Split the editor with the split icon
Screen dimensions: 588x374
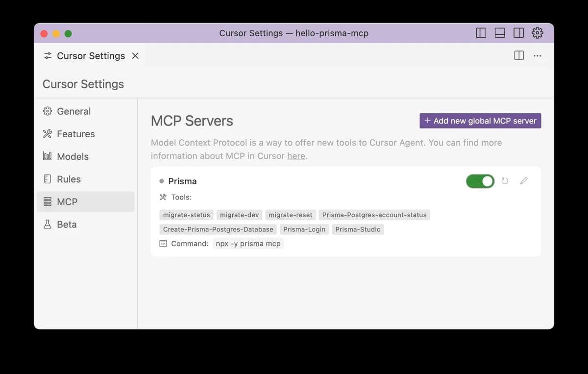(519, 55)
